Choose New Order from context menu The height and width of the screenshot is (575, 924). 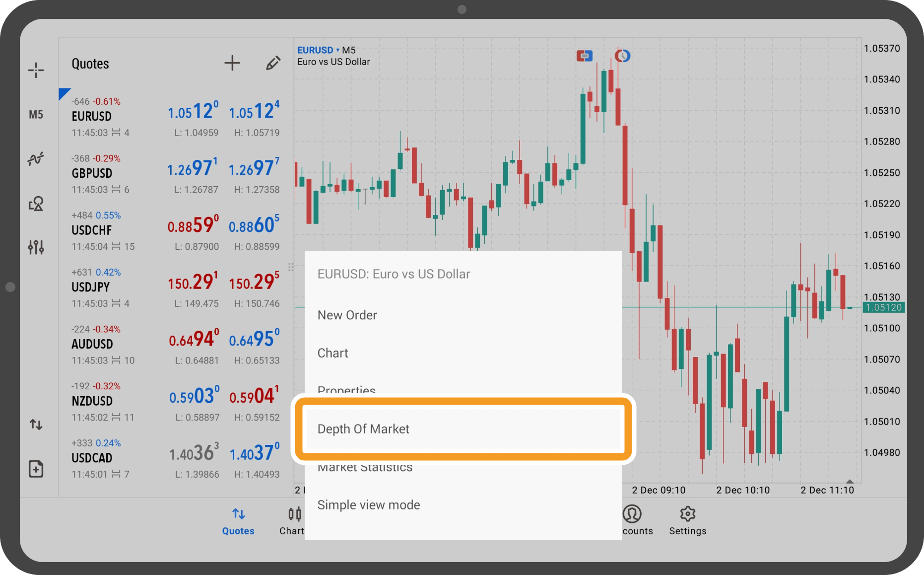click(x=347, y=315)
